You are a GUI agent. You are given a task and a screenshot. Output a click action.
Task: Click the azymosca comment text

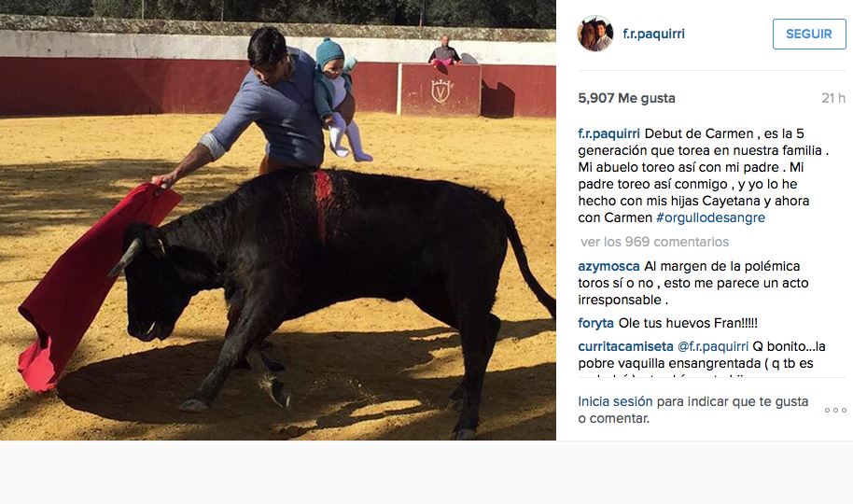[x=693, y=283]
